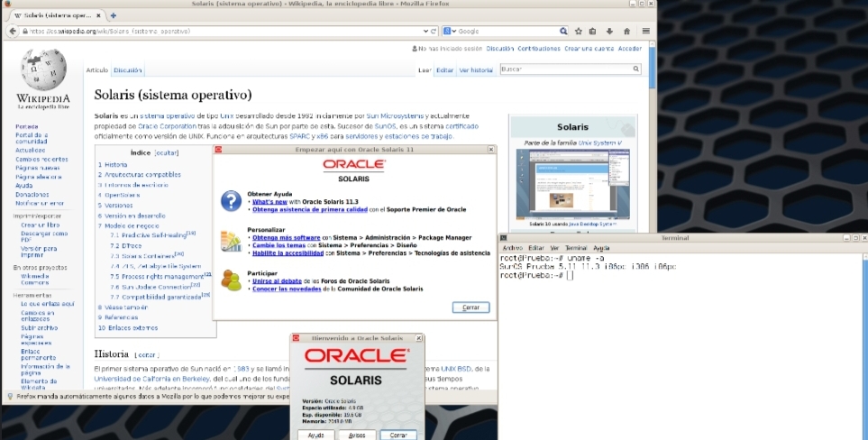Open the Terminal Archivo menu
The image size is (868, 440).
[512, 248]
